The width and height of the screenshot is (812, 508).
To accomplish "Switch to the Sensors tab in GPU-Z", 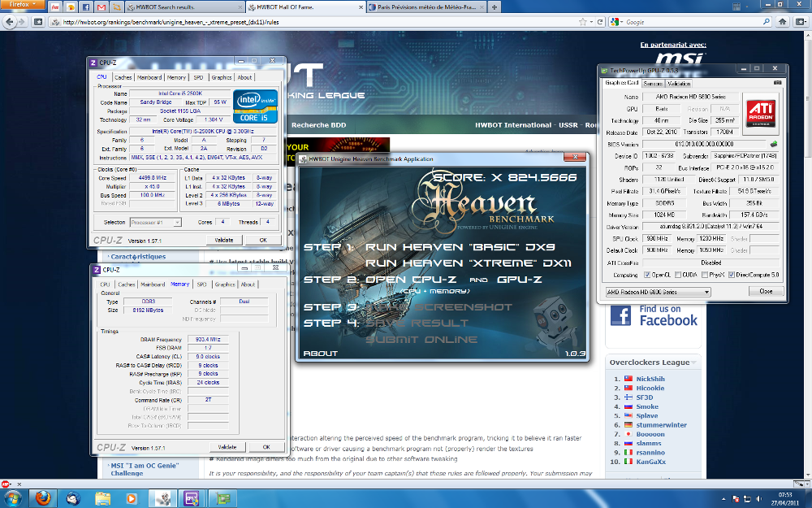I will 653,84.
